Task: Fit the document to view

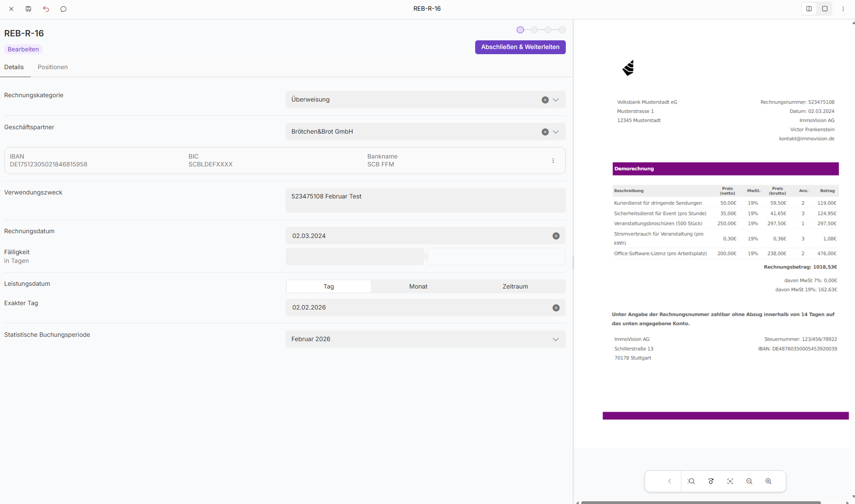Action: point(730,481)
